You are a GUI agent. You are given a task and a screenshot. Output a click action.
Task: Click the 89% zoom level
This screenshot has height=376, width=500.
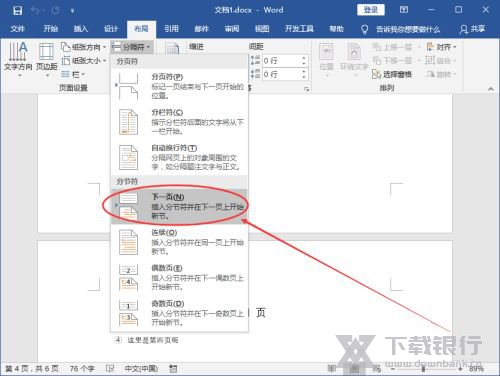pyautogui.click(x=476, y=369)
